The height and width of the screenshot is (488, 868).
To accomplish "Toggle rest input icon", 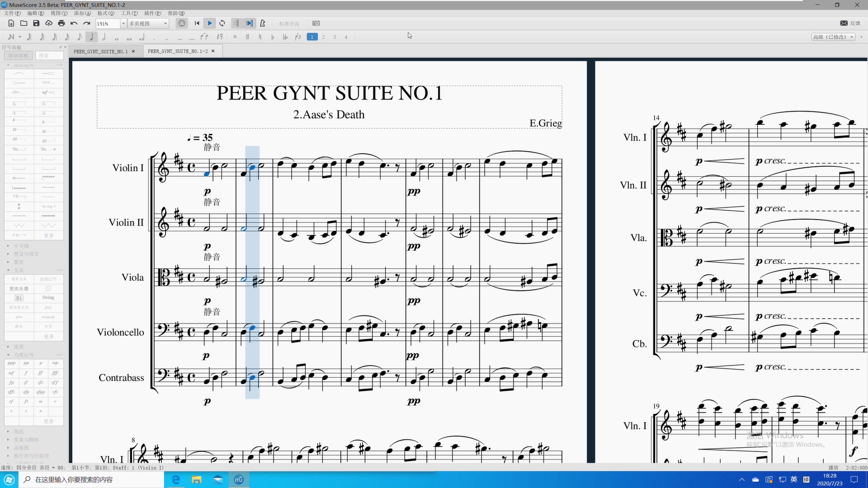I will (220, 37).
